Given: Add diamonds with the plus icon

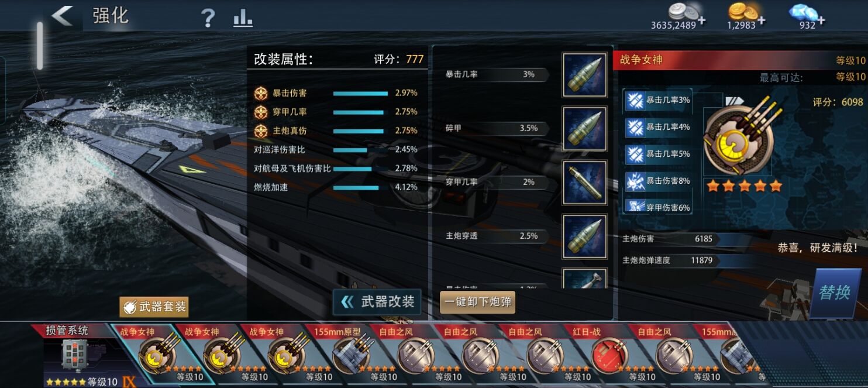Looking at the screenshot, I should 821,21.
